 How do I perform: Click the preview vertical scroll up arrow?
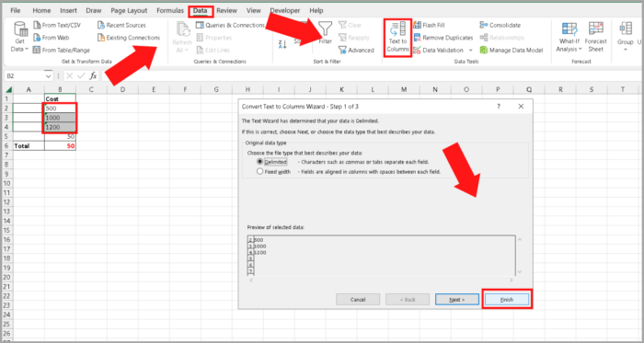click(520, 240)
